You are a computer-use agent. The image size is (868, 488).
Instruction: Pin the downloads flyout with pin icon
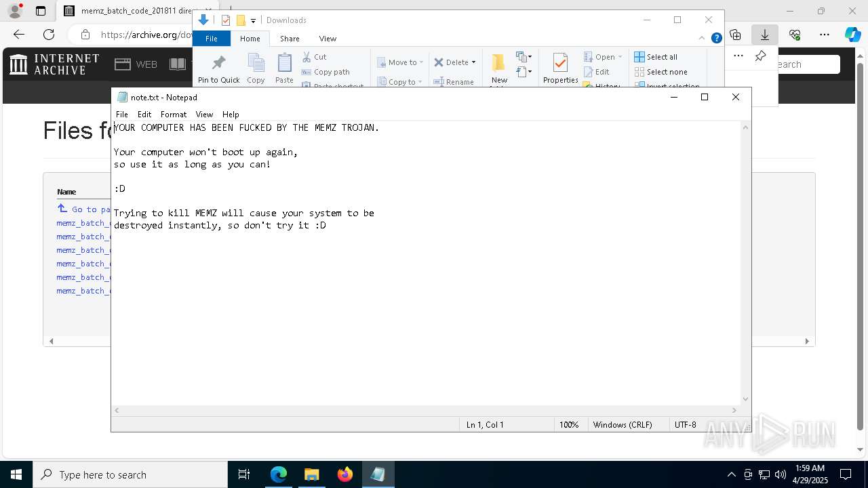point(761,56)
